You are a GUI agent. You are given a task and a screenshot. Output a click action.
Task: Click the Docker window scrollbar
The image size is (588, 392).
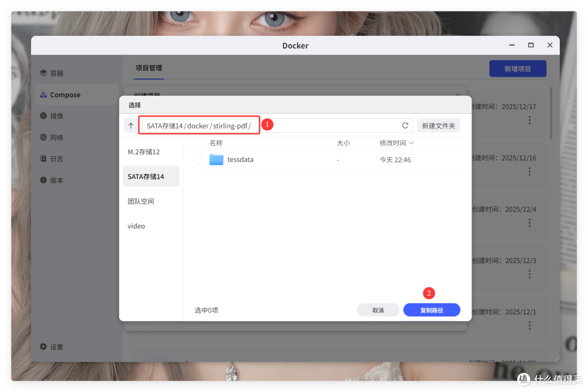(551, 113)
